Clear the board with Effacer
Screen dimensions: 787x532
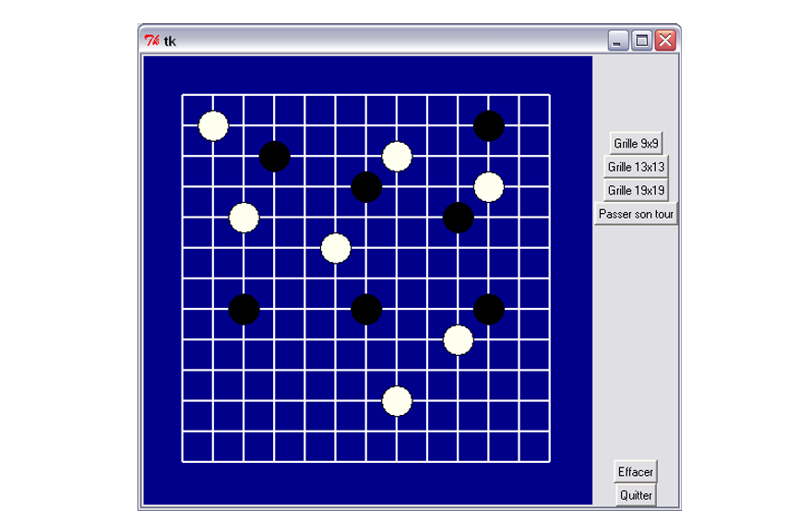click(636, 471)
